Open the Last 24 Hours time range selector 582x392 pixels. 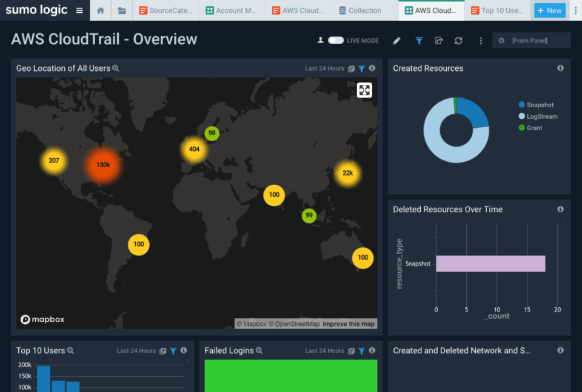coord(326,69)
